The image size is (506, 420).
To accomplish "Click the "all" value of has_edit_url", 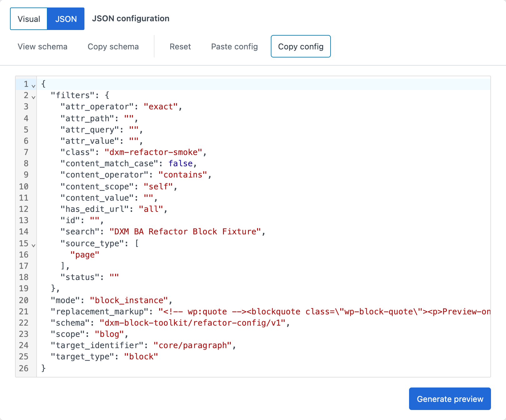I will tap(151, 209).
